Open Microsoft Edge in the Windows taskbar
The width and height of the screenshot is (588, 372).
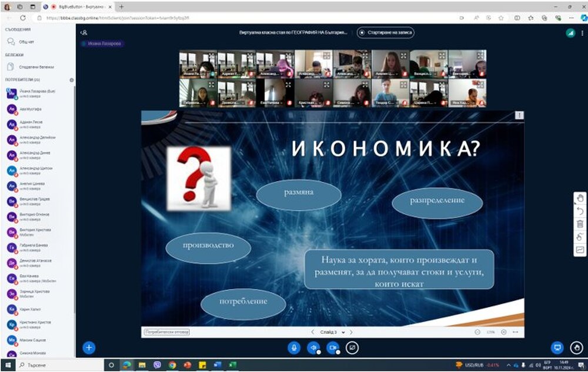[x=126, y=365]
